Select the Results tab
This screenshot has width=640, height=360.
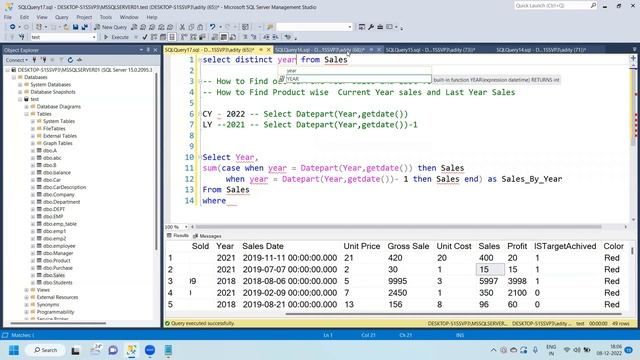[x=178, y=236]
